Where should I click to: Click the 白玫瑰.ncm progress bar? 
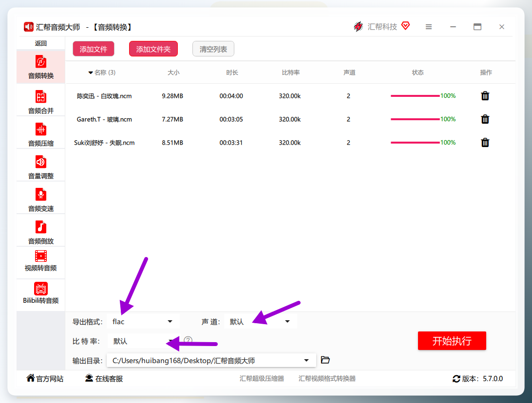point(415,96)
